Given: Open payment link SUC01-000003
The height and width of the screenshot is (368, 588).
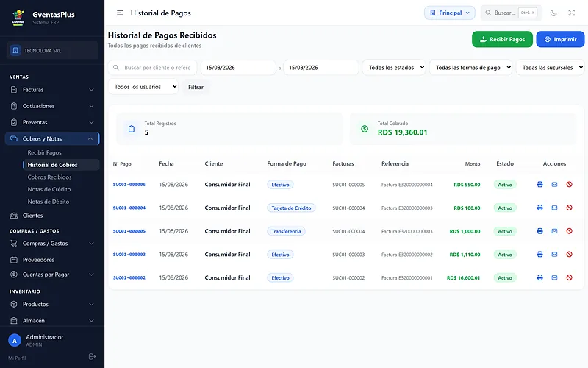Looking at the screenshot, I should point(129,254).
